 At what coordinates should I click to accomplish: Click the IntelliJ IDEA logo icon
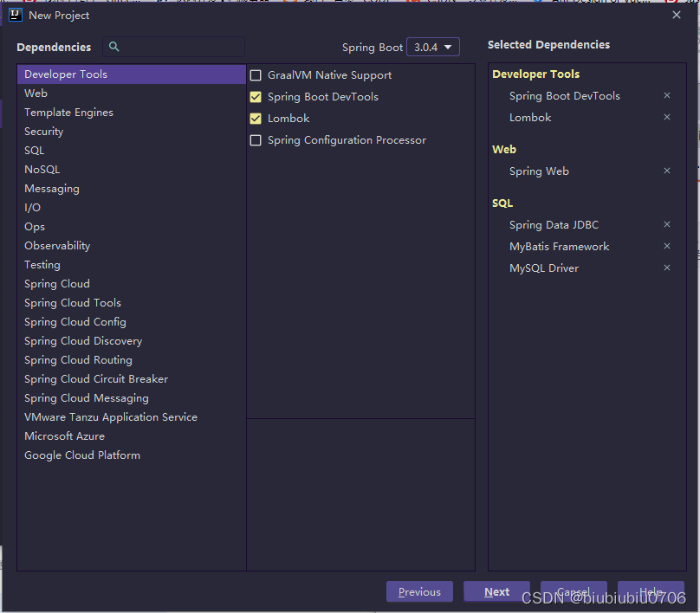(x=16, y=16)
